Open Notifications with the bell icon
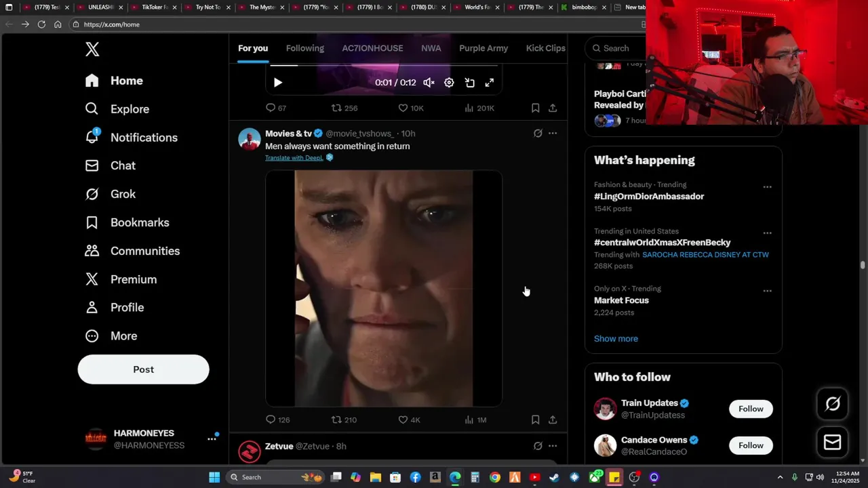Image resolution: width=868 pixels, height=488 pixels. click(131, 138)
